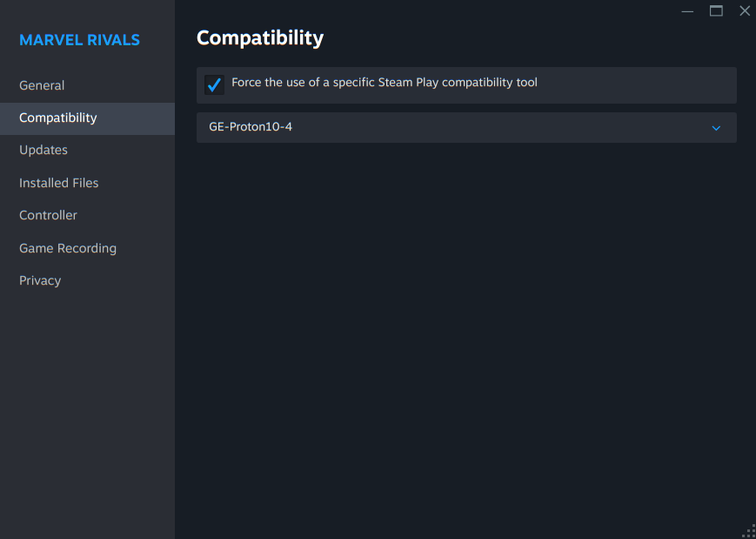The image size is (756, 539).
Task: Show the Game Recording settings
Action: pos(68,248)
